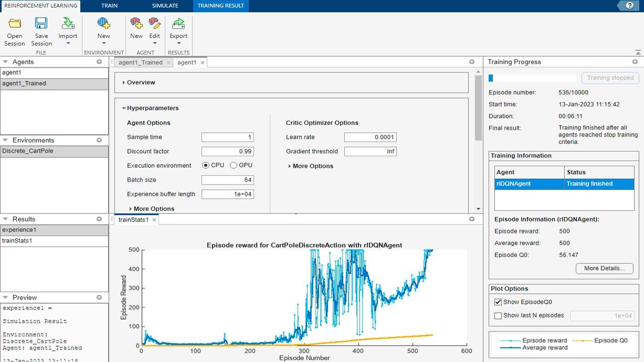Uncheck the Show EpisodeQ0 checkbox
644x362 pixels.
pyautogui.click(x=498, y=302)
